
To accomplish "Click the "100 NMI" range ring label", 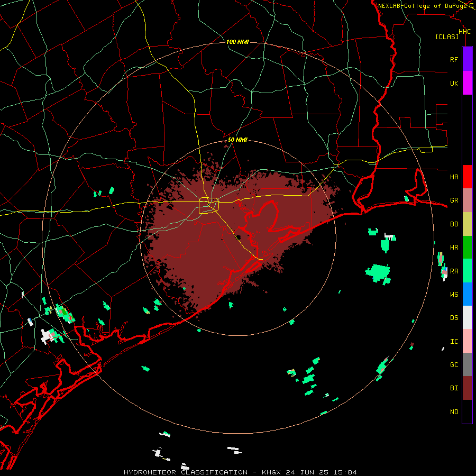I will click(237, 42).
